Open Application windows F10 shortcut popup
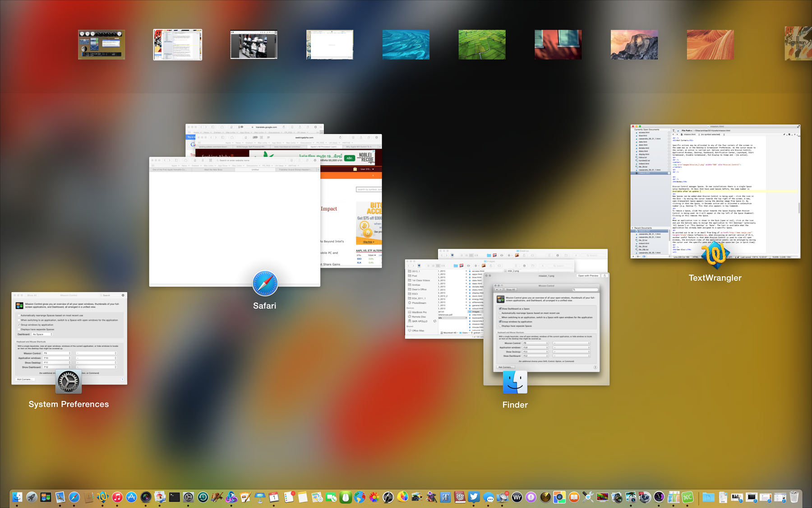This screenshot has height=508, width=812. coord(57,358)
